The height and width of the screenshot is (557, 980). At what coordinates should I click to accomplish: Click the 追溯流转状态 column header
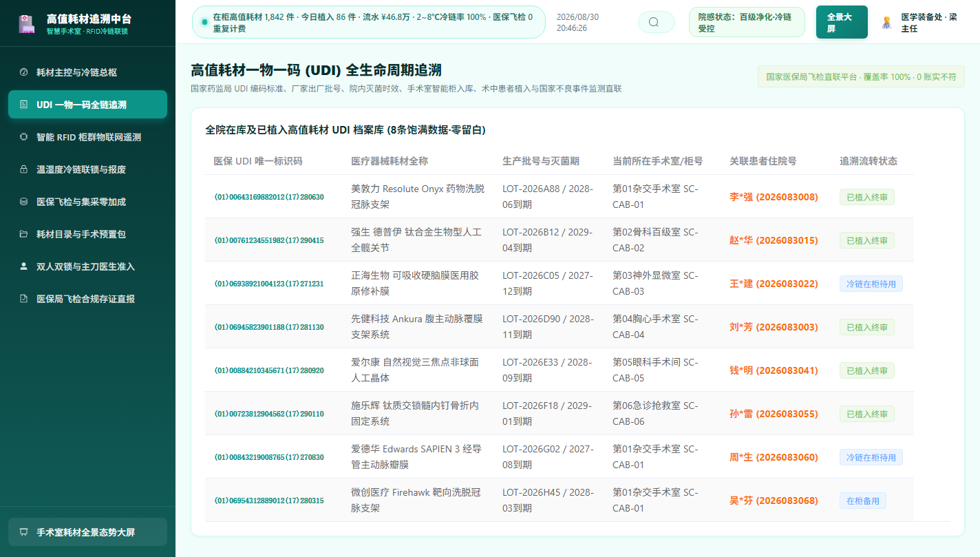[x=868, y=160]
